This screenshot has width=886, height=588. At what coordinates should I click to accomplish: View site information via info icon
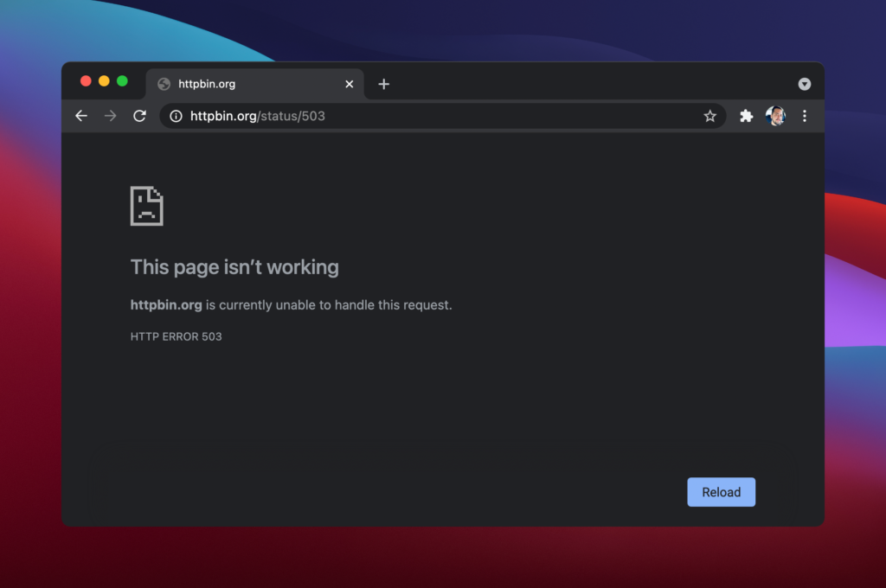pyautogui.click(x=176, y=116)
